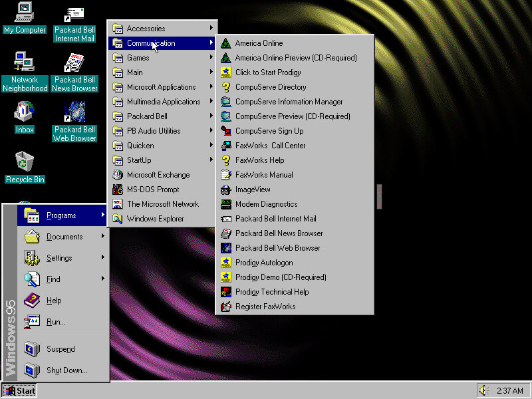Image resolution: width=532 pixels, height=399 pixels.
Task: Expand the Games submenu
Action: pyautogui.click(x=138, y=58)
